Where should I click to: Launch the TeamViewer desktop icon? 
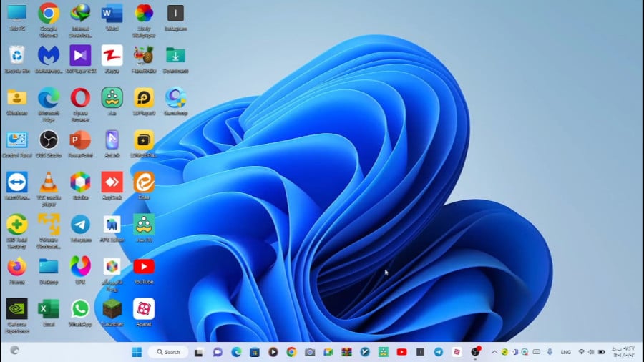(16, 182)
